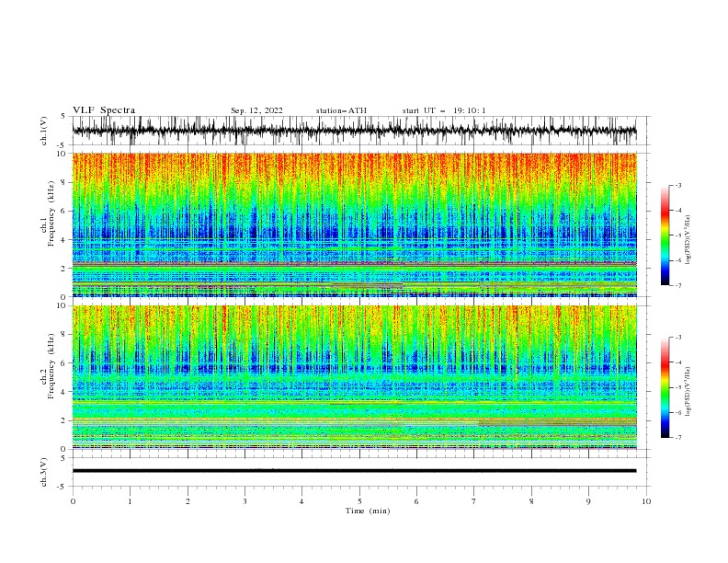Screen dimensions: 728x563
Task: Click inside the ch.1 spectrogram panel
Action: [x=354, y=224]
